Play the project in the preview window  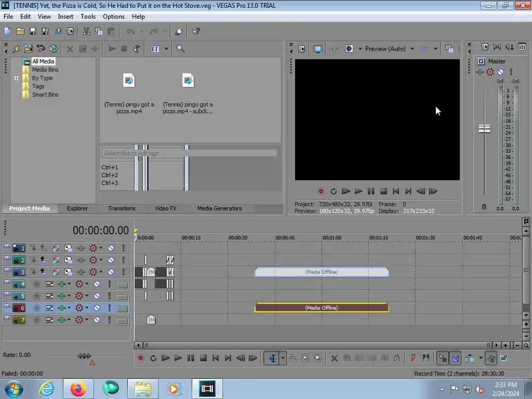[358, 191]
